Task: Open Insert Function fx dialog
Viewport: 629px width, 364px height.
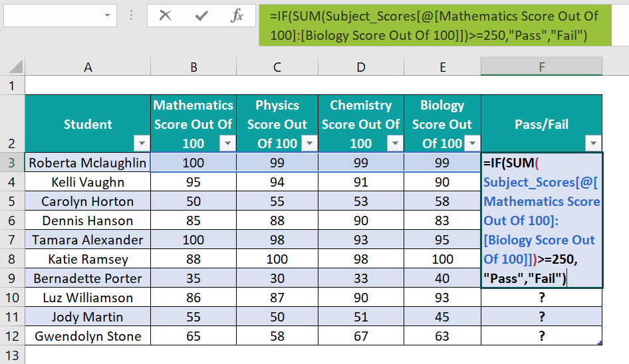Action: (x=237, y=16)
